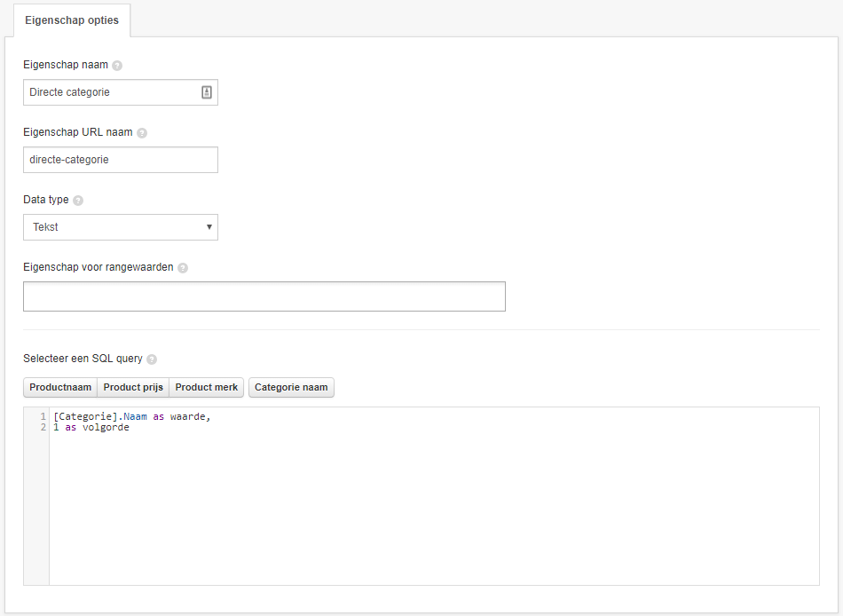Focus the Eigenschap naam input field

pos(121,92)
